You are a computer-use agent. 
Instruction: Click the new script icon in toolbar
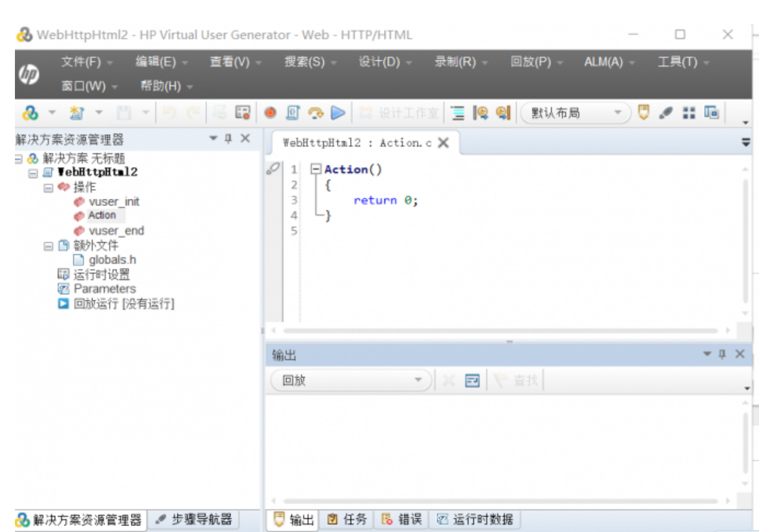76,113
